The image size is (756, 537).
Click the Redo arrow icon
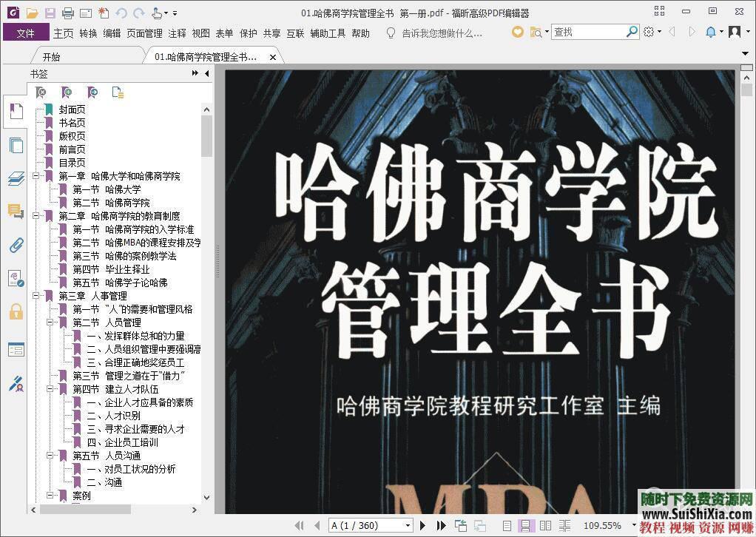click(x=139, y=13)
